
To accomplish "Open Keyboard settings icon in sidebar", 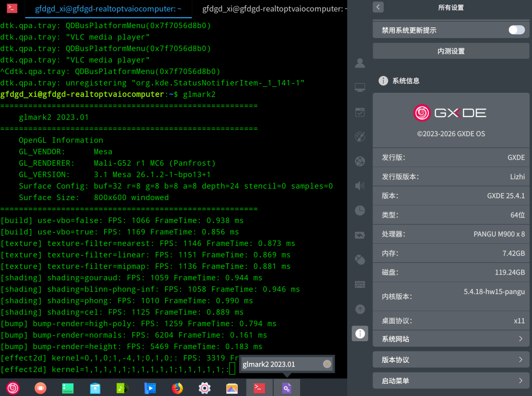I will (x=360, y=284).
